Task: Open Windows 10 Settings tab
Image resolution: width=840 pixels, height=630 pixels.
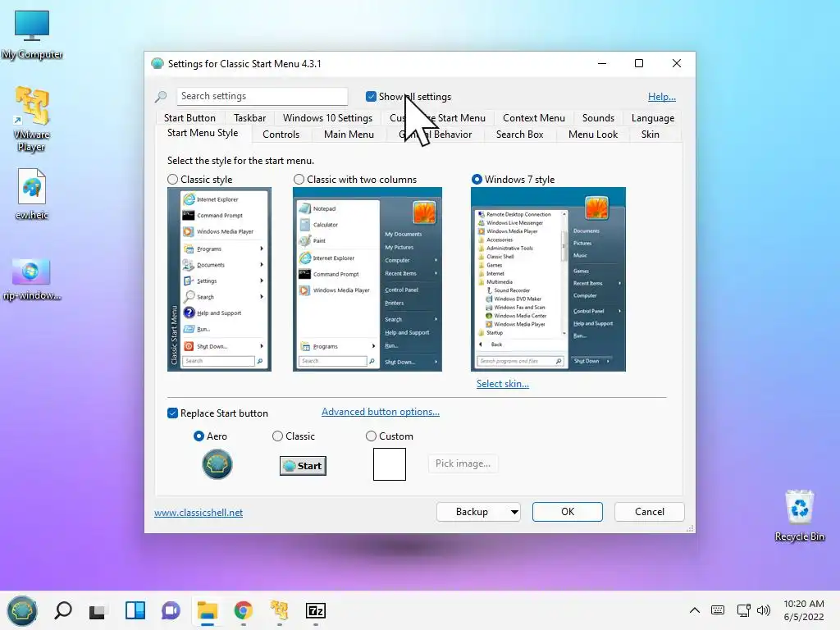Action: [327, 118]
